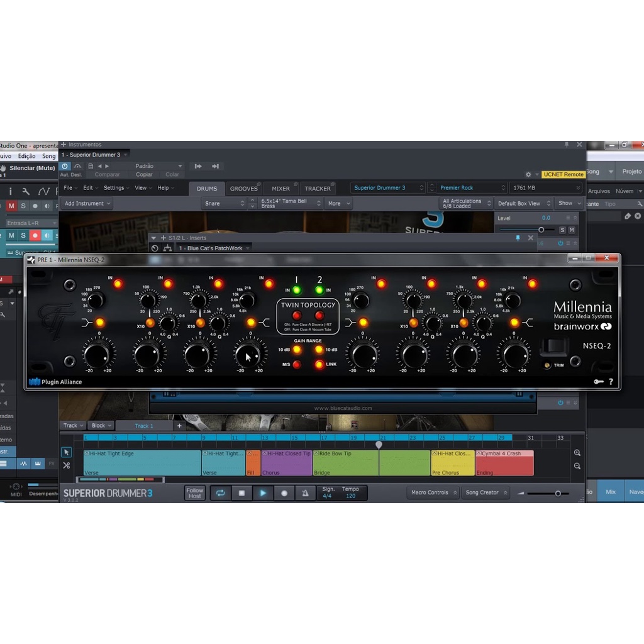The width and height of the screenshot is (644, 644).
Task: Pin the Instrumentos window
Action: point(567,145)
